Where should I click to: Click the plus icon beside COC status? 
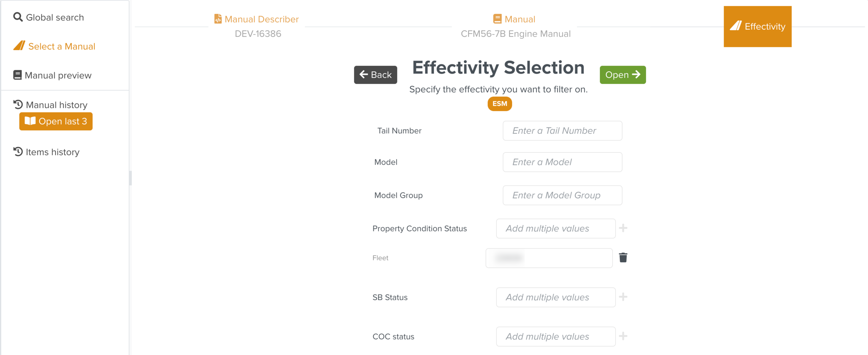(x=623, y=336)
